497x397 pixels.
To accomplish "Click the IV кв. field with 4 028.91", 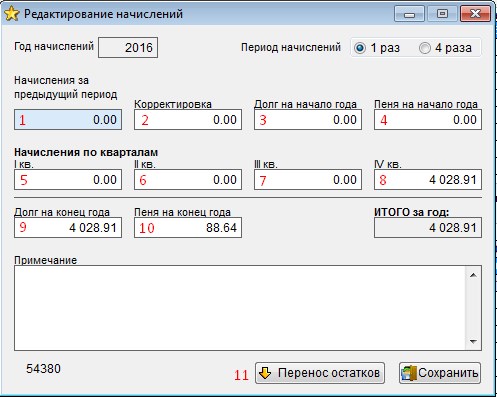I will (x=428, y=180).
